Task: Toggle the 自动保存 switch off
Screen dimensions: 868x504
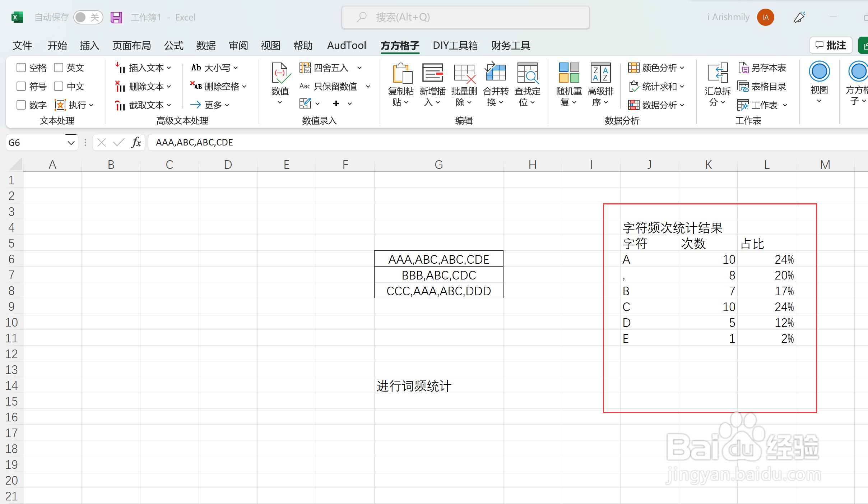Action: [88, 17]
